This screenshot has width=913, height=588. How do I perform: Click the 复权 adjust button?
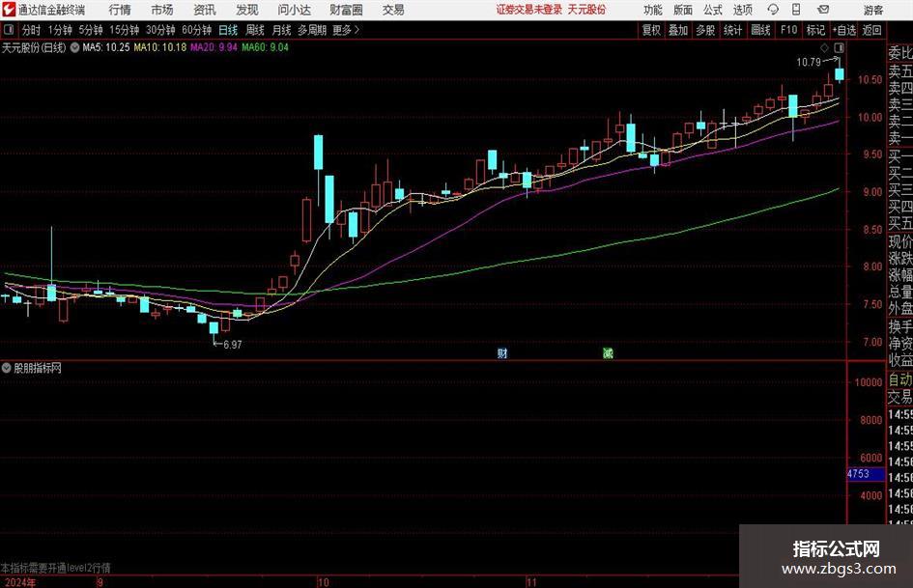click(651, 30)
